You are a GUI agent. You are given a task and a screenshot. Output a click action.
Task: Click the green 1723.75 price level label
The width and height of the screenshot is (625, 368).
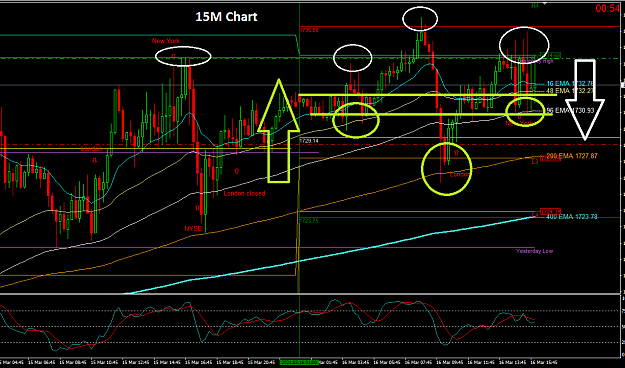309,220
